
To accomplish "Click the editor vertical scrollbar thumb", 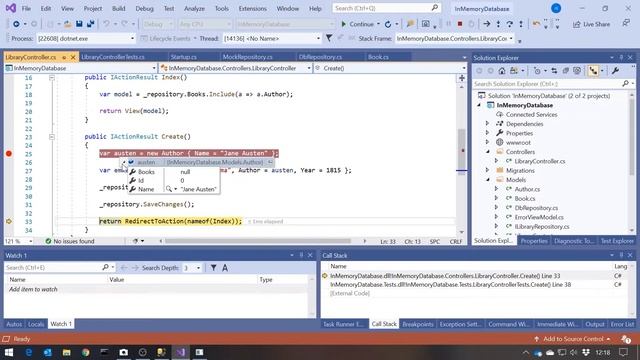I will pos(462,151).
